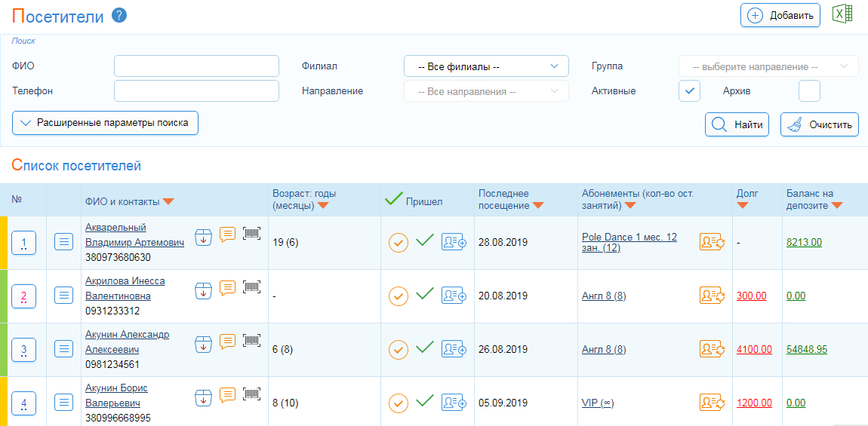
Task: Click the Телефон input field
Action: (x=196, y=91)
